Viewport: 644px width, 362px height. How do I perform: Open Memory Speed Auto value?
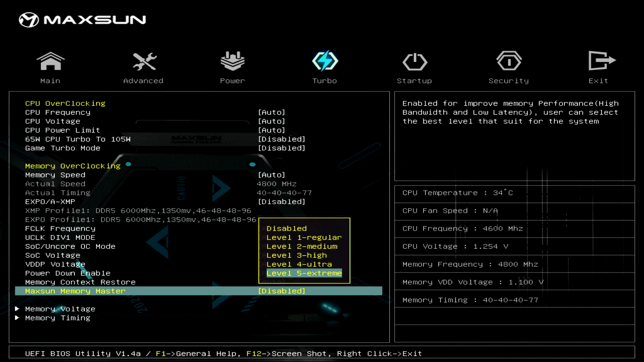(x=271, y=175)
